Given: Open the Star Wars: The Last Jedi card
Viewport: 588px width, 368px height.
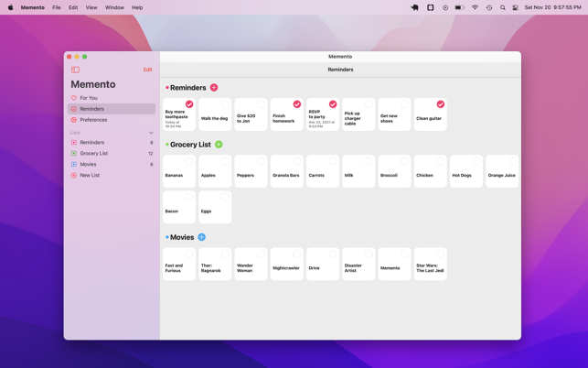Looking at the screenshot, I should tap(430, 265).
